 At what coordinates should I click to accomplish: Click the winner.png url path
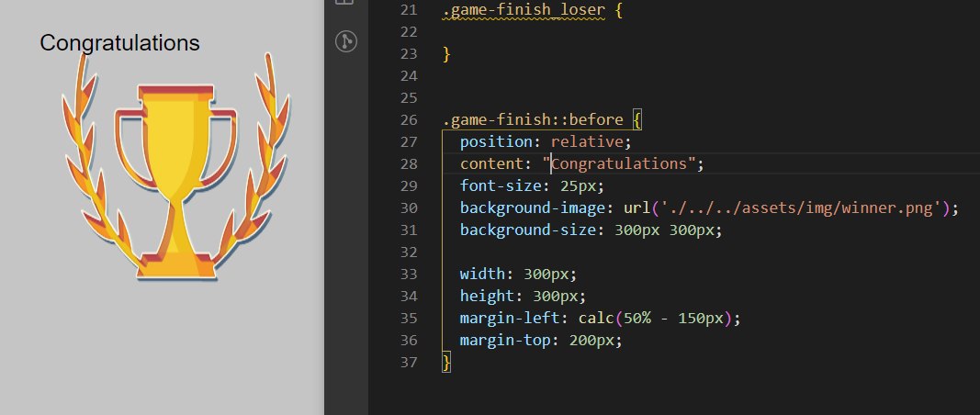(x=799, y=207)
